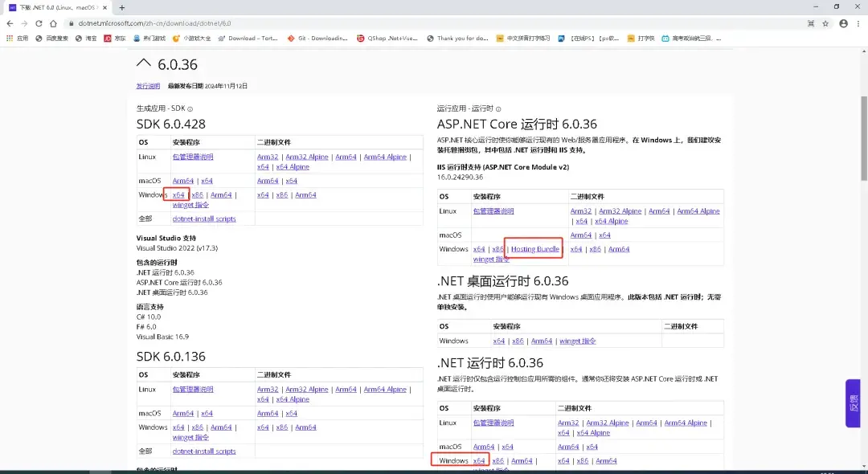Viewport: 868px width, 474px height.
Task: Navigate back using the back arrow
Action: pos(10,24)
